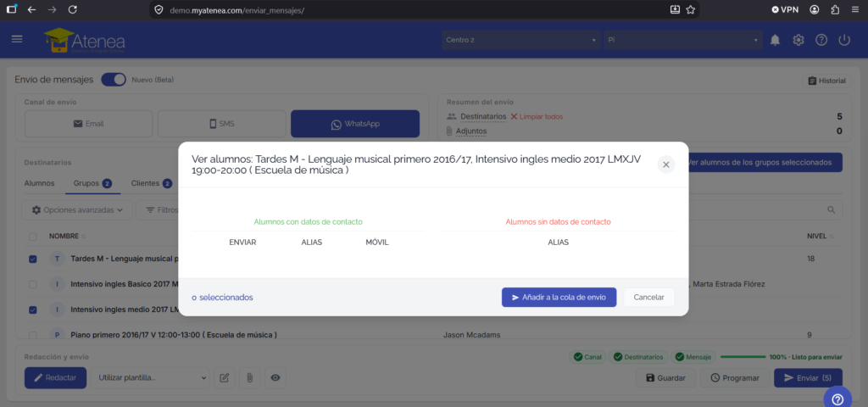Viewport: 868px width, 407px height.
Task: Click the Redactar button
Action: (x=55, y=377)
